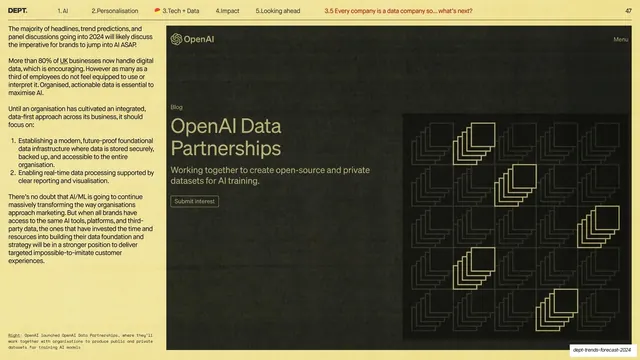Click the OpenAI page squares illustration
This screenshot has height=360, width=640.
point(516,227)
